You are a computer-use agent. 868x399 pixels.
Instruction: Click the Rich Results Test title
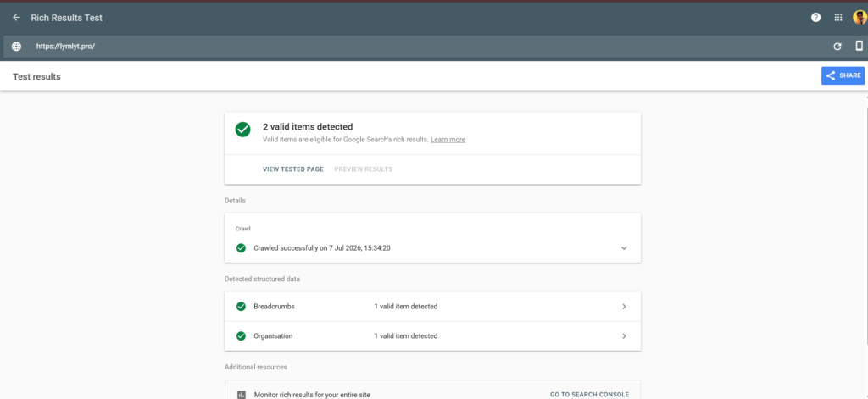tap(66, 18)
